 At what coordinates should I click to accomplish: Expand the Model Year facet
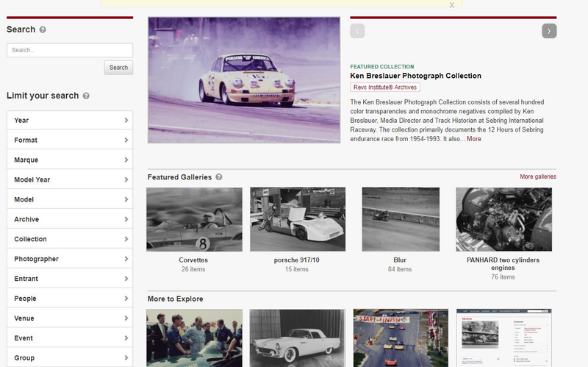[x=70, y=179]
